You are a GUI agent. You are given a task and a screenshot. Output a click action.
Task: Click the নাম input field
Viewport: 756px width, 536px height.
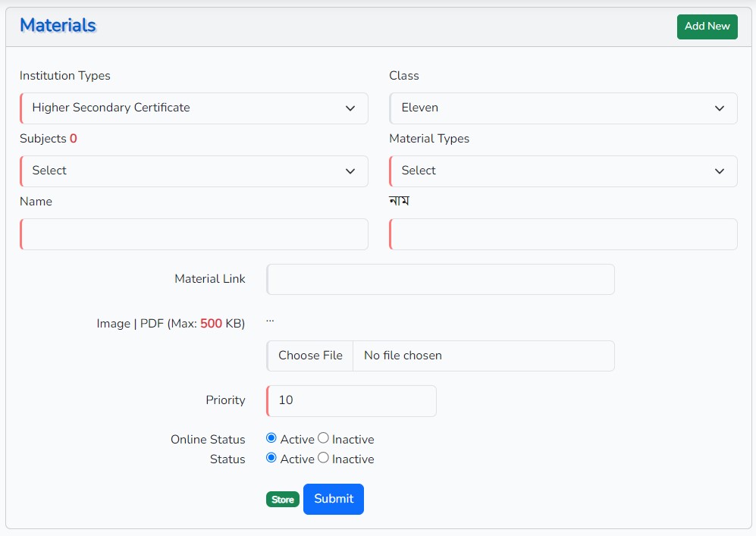(x=563, y=234)
